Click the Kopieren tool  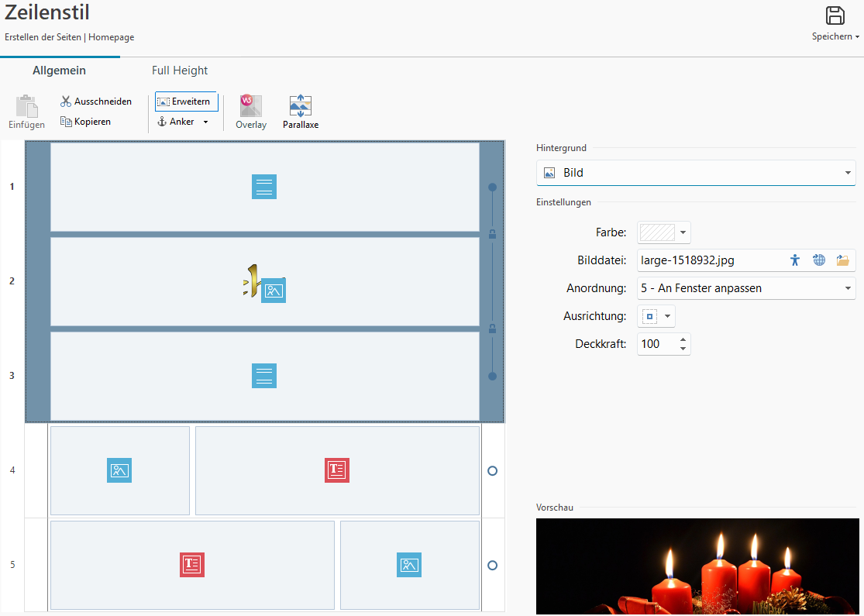85,122
